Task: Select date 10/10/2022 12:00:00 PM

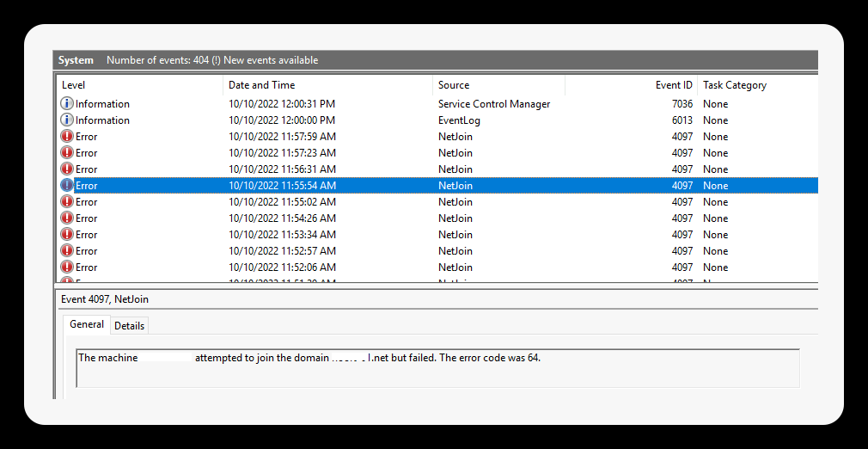Action: point(282,120)
